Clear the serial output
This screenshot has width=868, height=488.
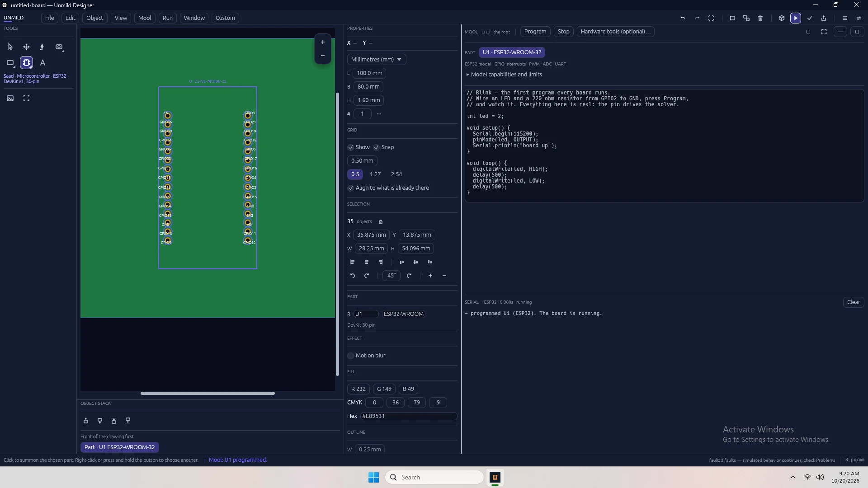[854, 302]
